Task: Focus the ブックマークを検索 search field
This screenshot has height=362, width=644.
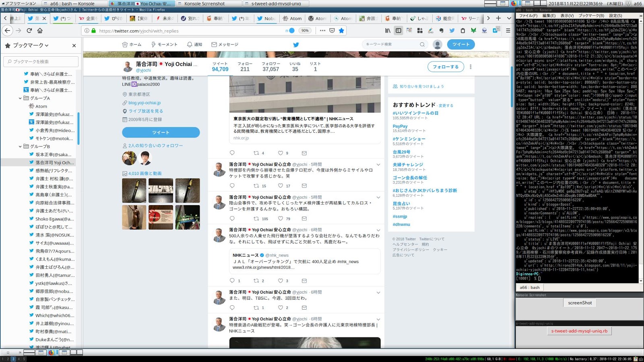Action: click(41, 62)
